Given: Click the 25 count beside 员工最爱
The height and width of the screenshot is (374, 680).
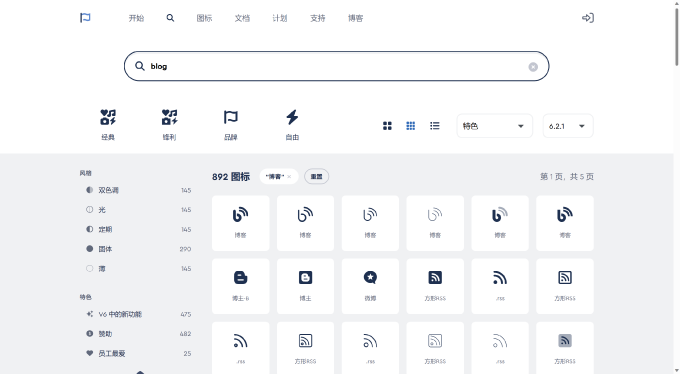Looking at the screenshot, I should 187,353.
